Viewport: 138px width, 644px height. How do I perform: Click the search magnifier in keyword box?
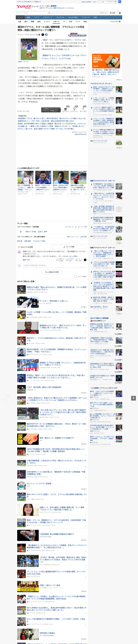[x=49, y=13]
